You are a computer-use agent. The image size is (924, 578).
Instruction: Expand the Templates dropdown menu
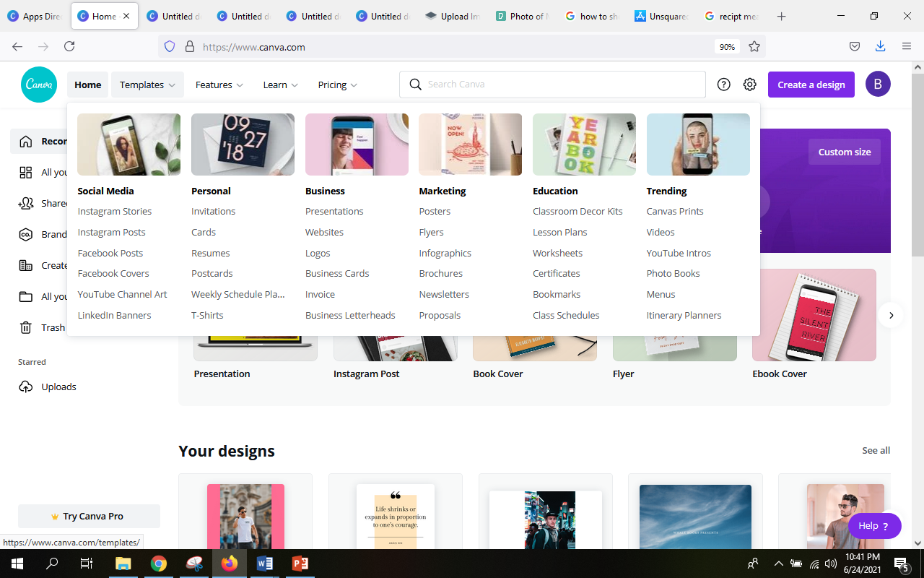point(147,85)
